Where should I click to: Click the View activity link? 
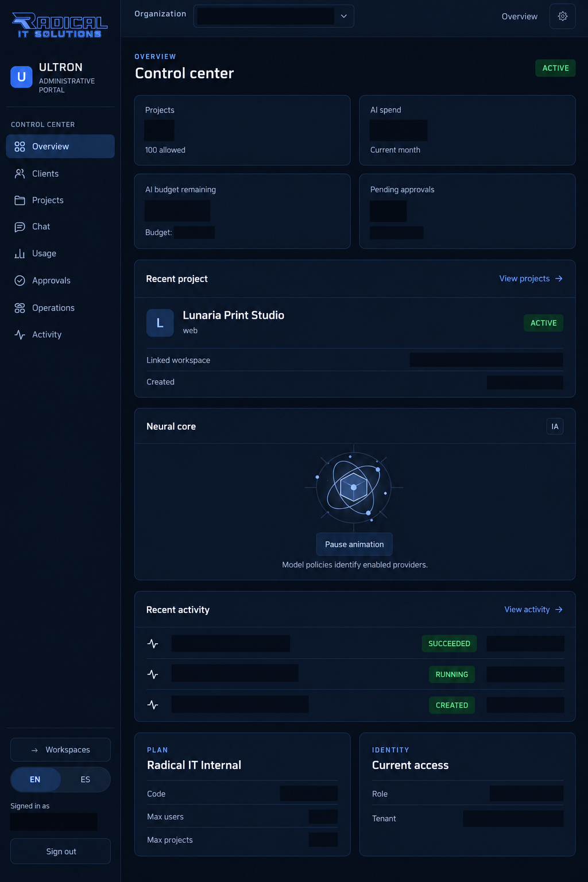(533, 609)
